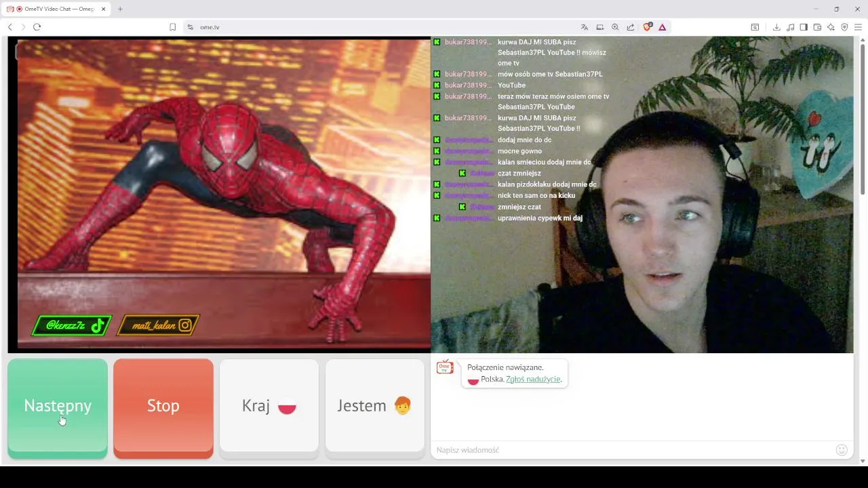
Task: Open the tab search icon in toolbar
Action: click(755, 27)
